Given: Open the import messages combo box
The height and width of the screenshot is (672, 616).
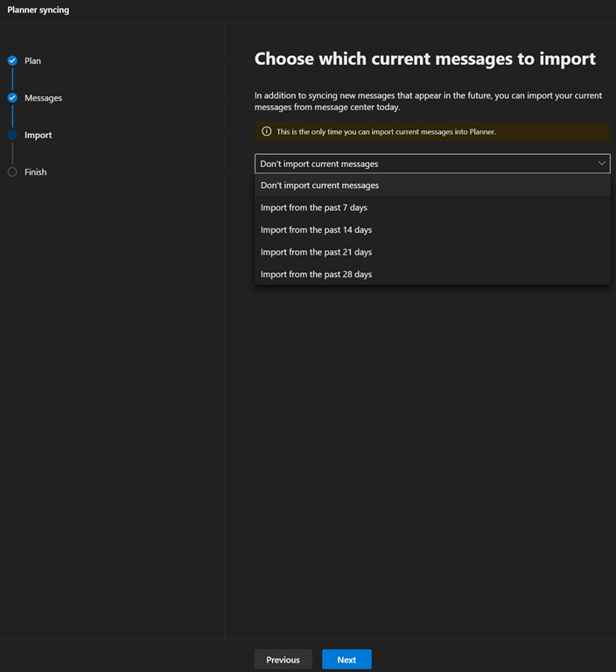Looking at the screenshot, I should click(x=432, y=164).
